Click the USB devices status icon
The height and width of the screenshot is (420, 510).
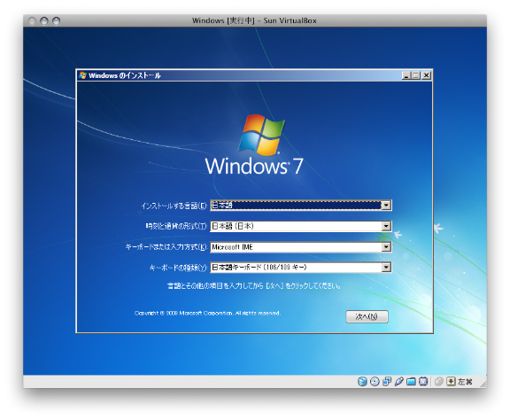pyautogui.click(x=399, y=382)
